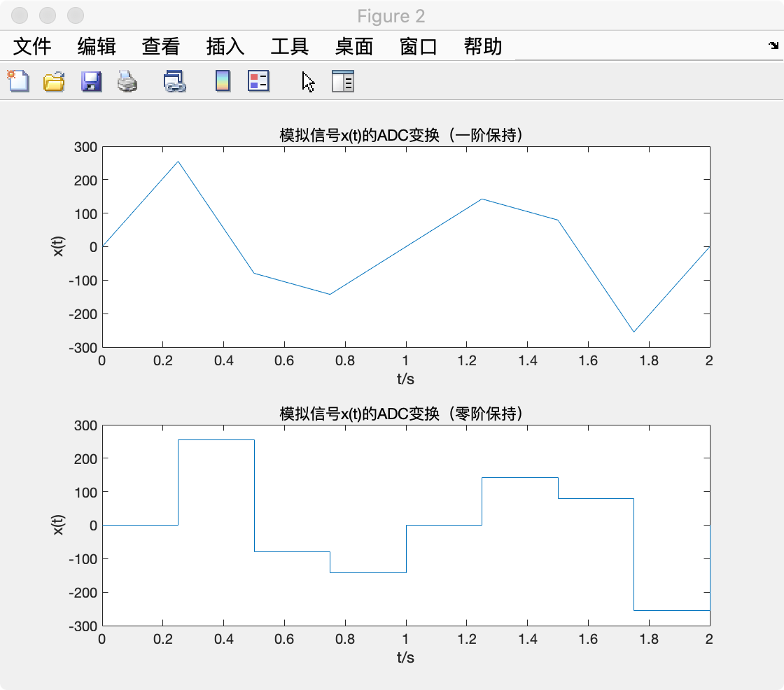This screenshot has height=690, width=784.
Task: Print the figure using the printer icon
Action: pos(127,81)
